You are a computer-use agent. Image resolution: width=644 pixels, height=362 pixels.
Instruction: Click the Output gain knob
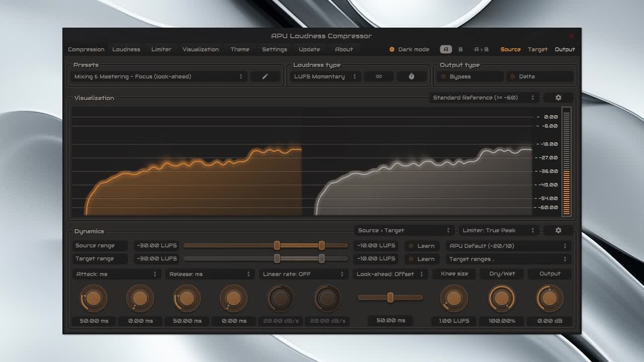click(x=550, y=299)
